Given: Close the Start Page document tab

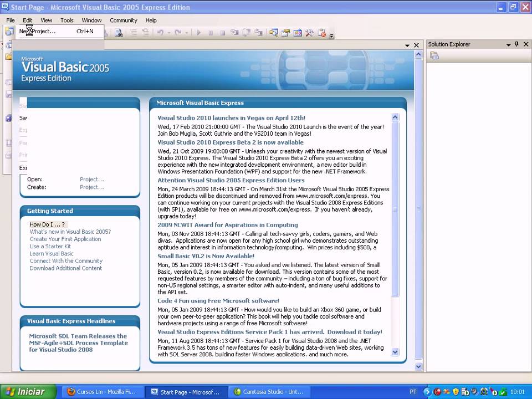Looking at the screenshot, I should point(416,45).
